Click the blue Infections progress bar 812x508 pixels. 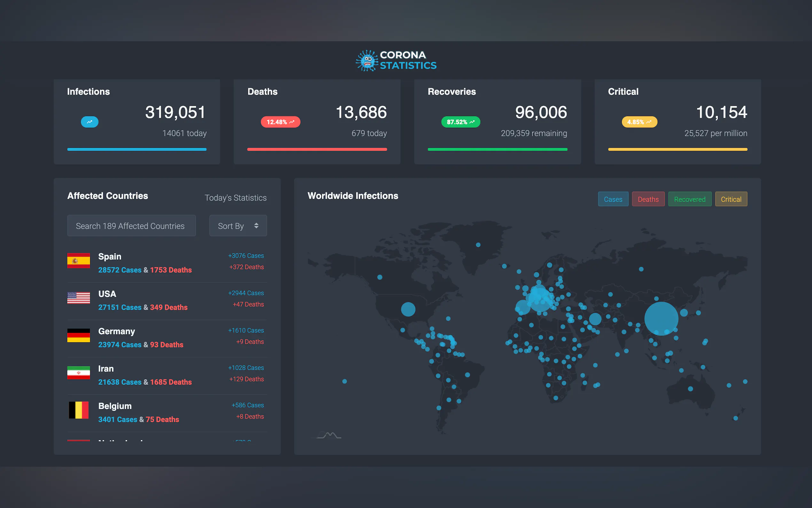tap(137, 149)
